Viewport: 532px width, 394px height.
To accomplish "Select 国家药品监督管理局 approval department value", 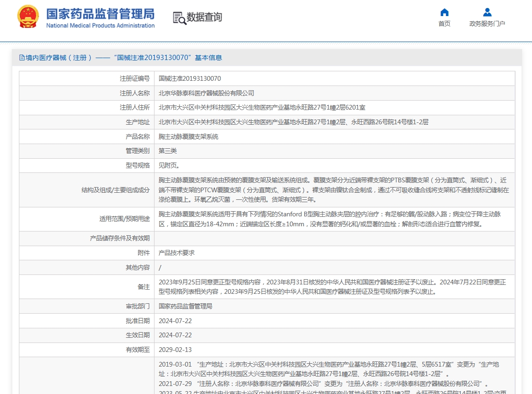I will [185, 307].
